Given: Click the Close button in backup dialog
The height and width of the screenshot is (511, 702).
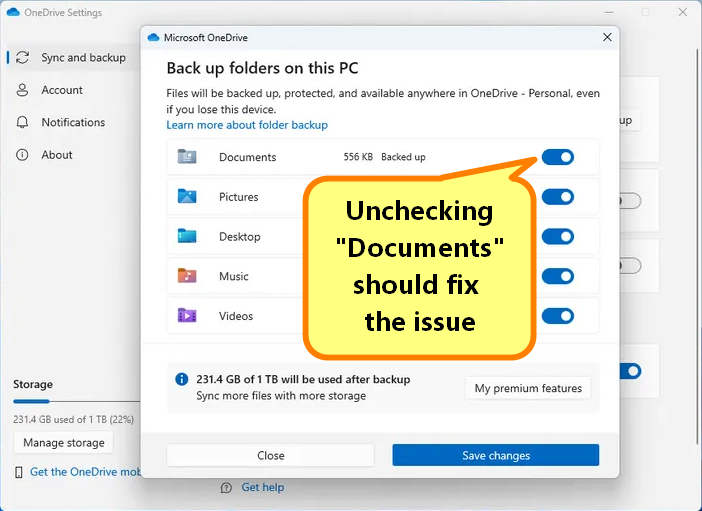Looking at the screenshot, I should [270, 455].
